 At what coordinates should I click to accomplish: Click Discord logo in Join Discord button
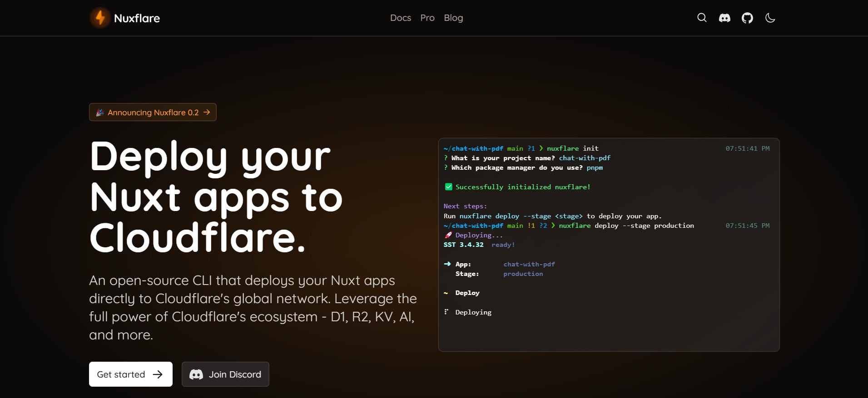[x=196, y=374]
